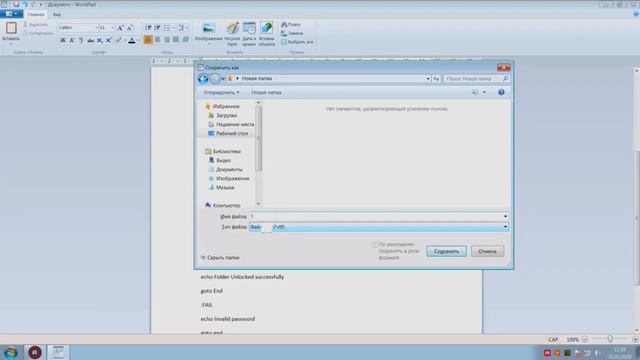Justify text in WordPad ribbon
The height and width of the screenshot is (360, 640).
(176, 40)
